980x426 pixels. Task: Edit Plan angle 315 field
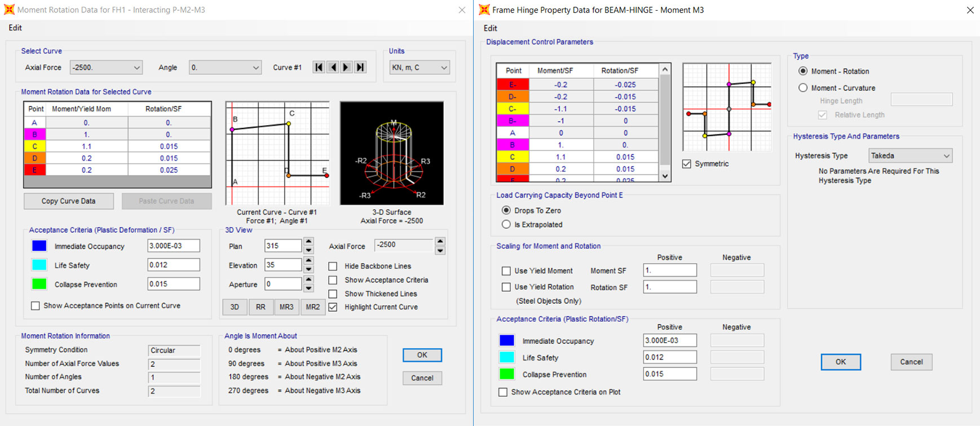(x=283, y=246)
